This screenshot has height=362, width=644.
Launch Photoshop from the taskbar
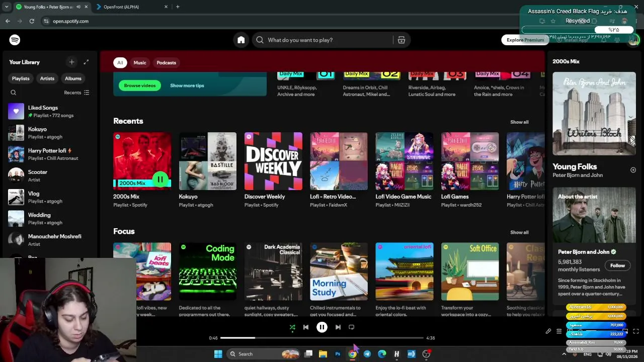338,354
